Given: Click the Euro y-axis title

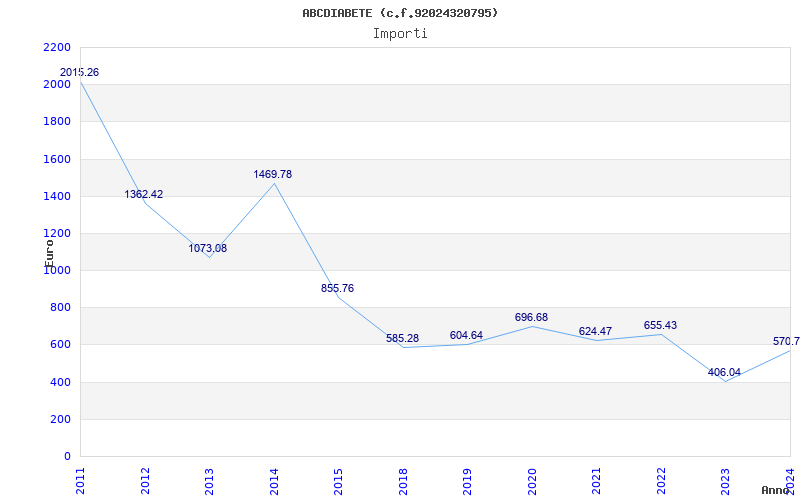Looking at the screenshot, I should tap(49, 253).
